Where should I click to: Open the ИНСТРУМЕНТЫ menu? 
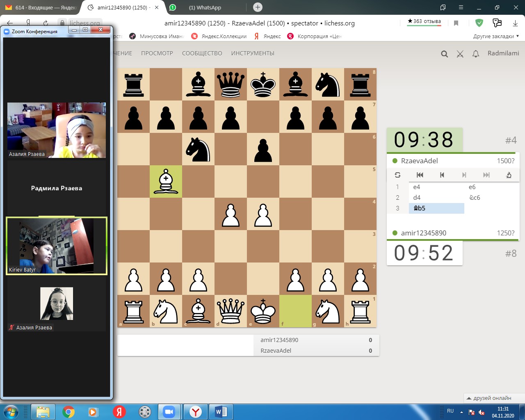click(253, 53)
